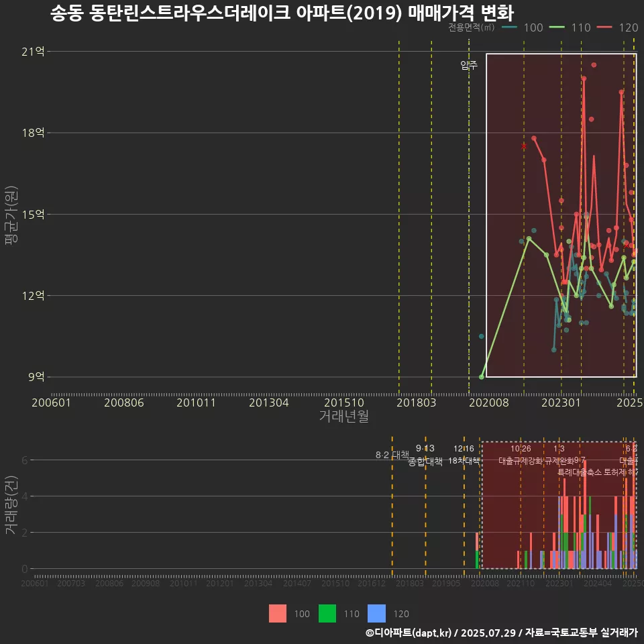
Task: Click the first green 110 point at 9억
Action: click(482, 376)
